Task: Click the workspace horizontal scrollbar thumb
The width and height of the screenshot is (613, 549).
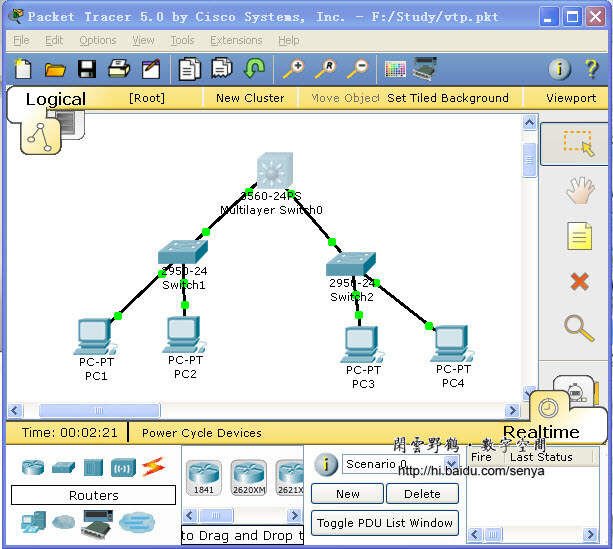Action: (x=98, y=410)
